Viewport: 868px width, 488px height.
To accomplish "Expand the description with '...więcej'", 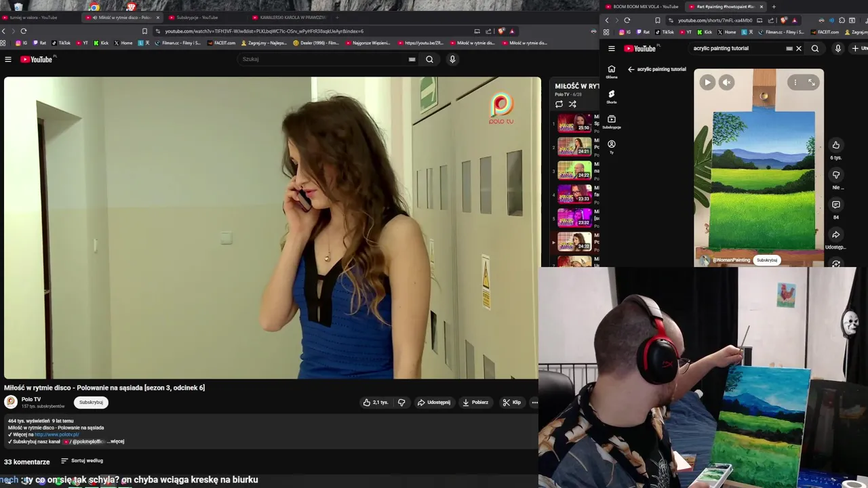I will tap(117, 441).
